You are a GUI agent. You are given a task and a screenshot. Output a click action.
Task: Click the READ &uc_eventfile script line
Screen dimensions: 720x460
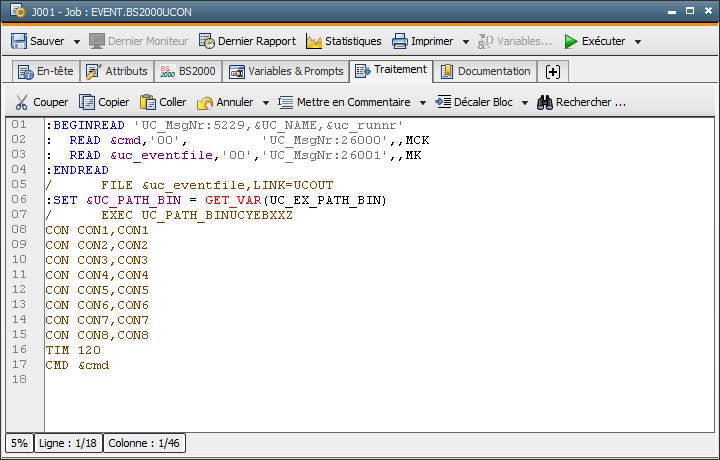233,155
